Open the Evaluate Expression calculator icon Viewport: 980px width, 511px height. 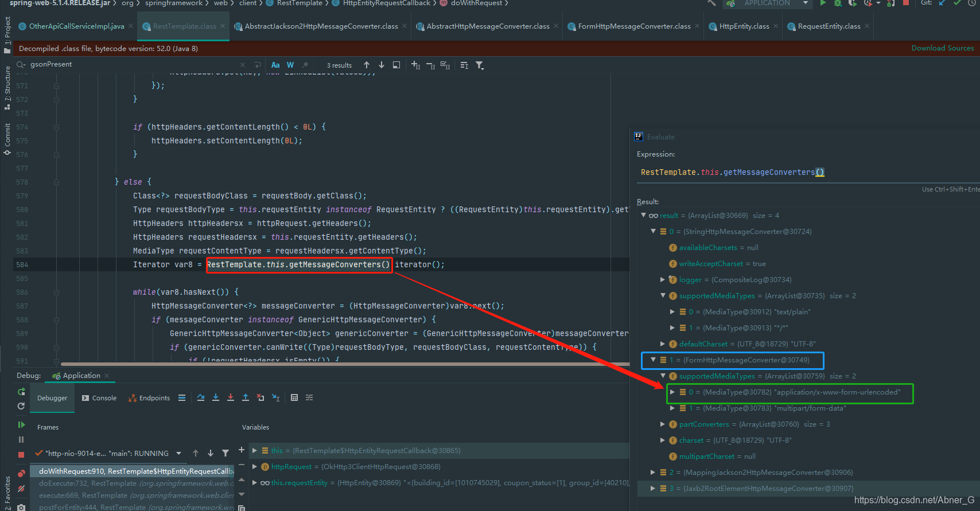(294, 397)
